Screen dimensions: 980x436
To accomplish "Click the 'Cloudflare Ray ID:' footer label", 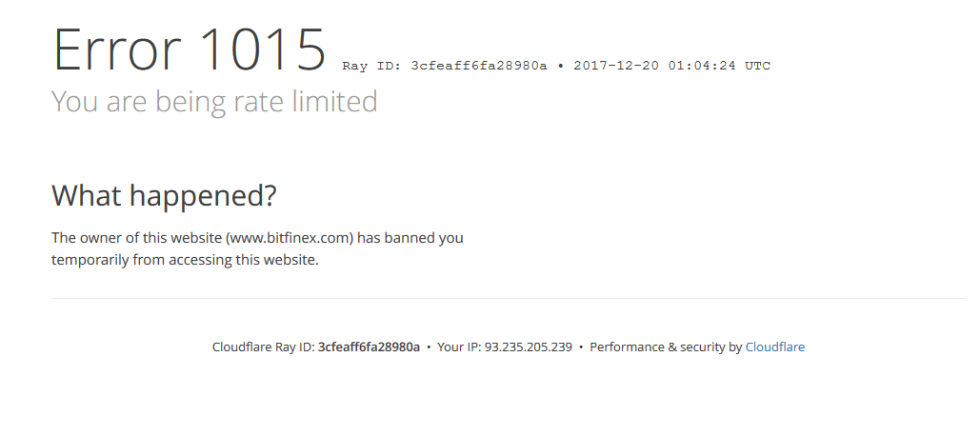I will 264,347.
